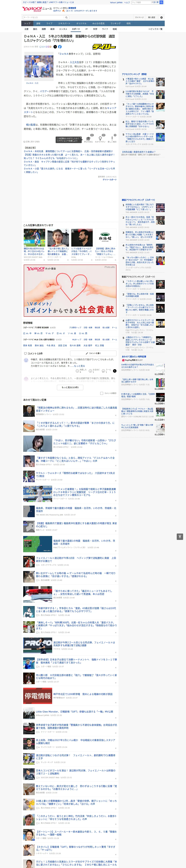The height and width of the screenshot is (868, 186).
Task: Open the トップ navigation tab
Action: coord(27,24)
